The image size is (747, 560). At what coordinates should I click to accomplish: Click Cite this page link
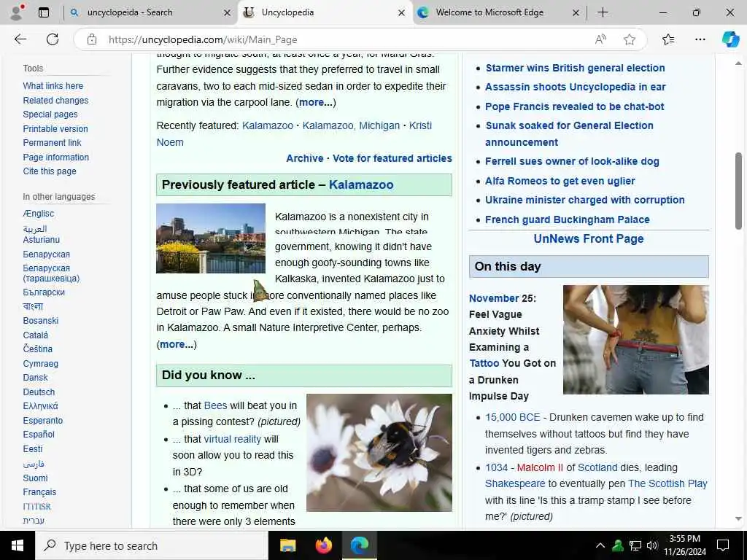tap(50, 171)
